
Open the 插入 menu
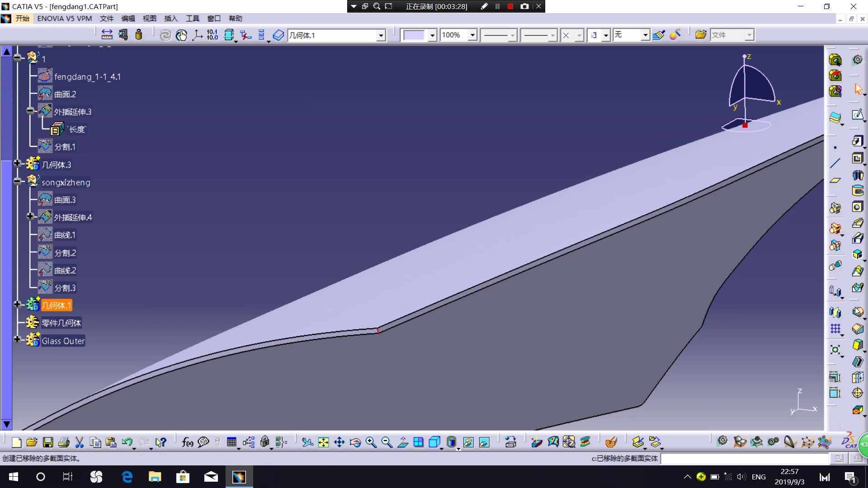coord(170,19)
